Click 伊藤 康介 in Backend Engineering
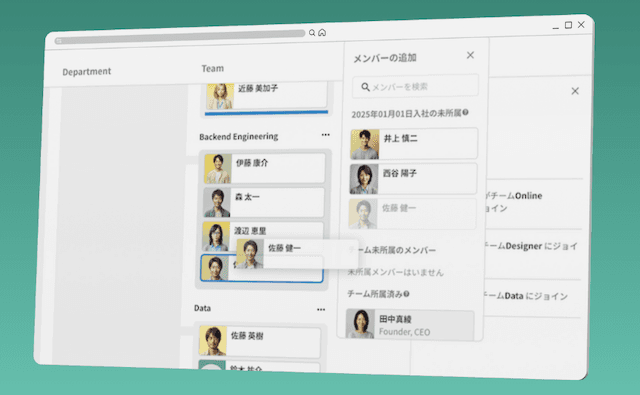640x395 pixels. tap(264, 168)
